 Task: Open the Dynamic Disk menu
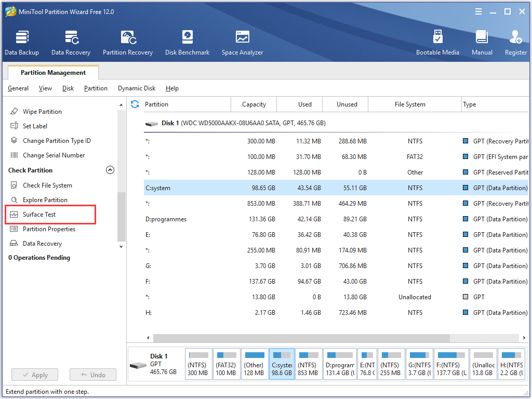pos(137,88)
